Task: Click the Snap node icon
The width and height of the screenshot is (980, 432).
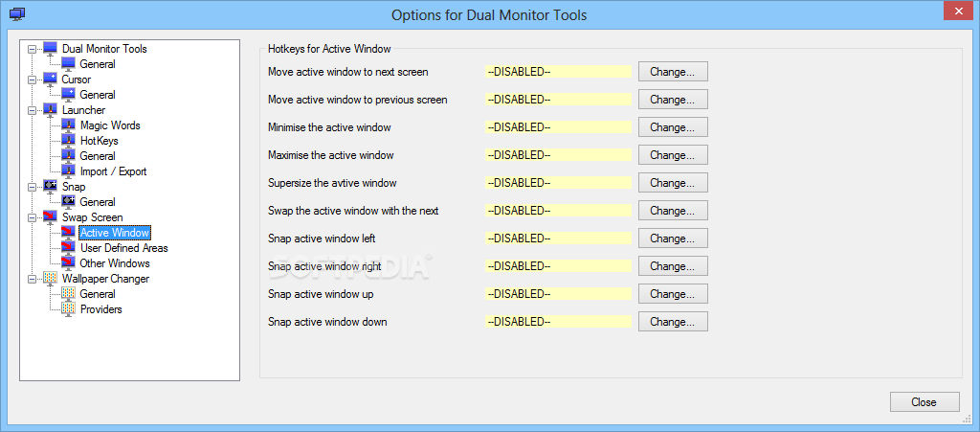Action: (50, 186)
